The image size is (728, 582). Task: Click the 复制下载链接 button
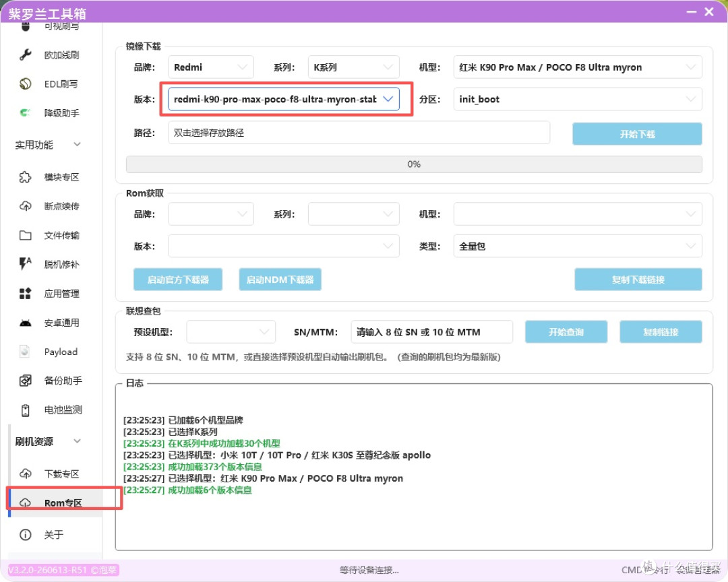(x=638, y=280)
